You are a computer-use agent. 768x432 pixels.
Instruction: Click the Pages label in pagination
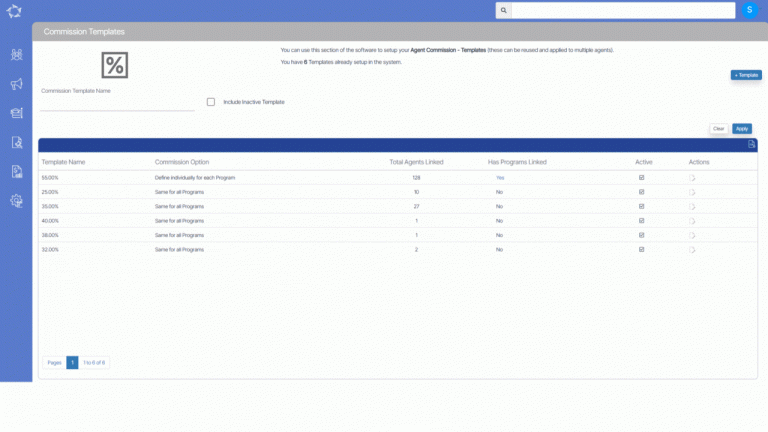[54, 362]
